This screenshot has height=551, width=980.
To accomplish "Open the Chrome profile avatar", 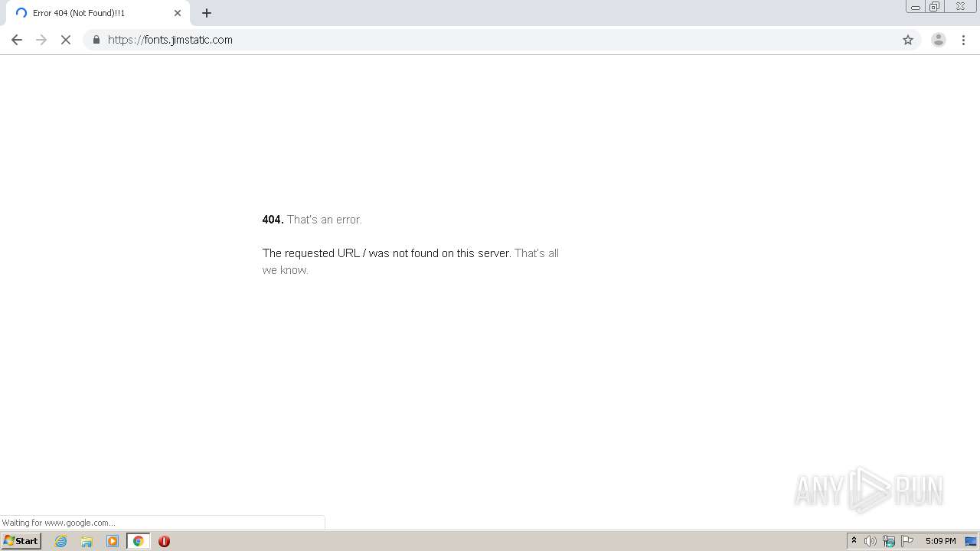I will [x=939, y=40].
